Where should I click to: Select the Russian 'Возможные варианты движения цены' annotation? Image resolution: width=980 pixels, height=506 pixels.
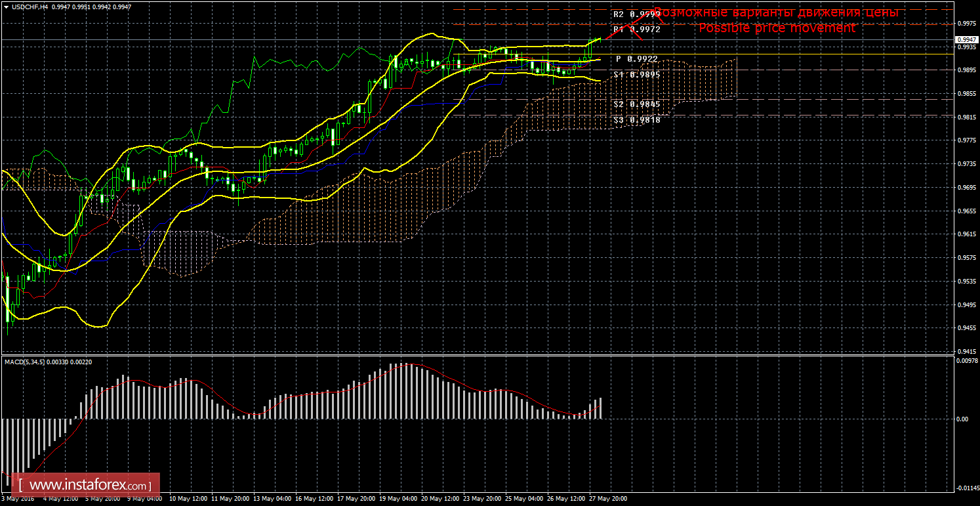(777, 12)
